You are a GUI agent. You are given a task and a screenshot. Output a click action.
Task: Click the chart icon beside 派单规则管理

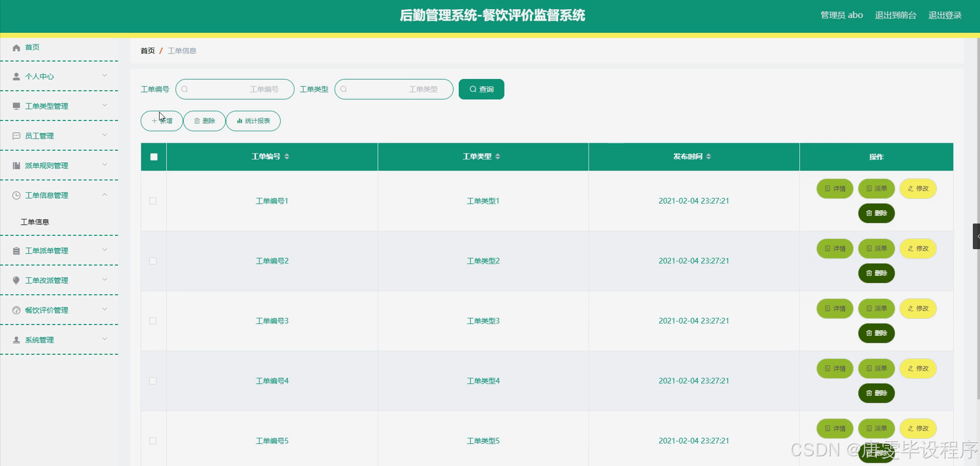point(16,166)
